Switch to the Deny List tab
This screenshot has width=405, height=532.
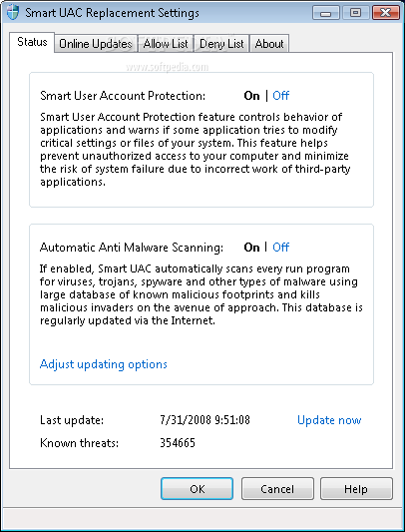221,44
